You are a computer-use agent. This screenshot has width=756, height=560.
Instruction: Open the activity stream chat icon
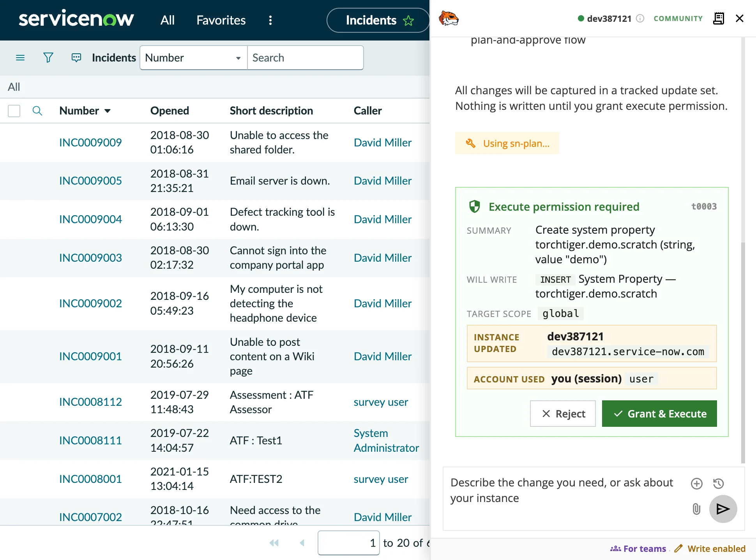76,58
